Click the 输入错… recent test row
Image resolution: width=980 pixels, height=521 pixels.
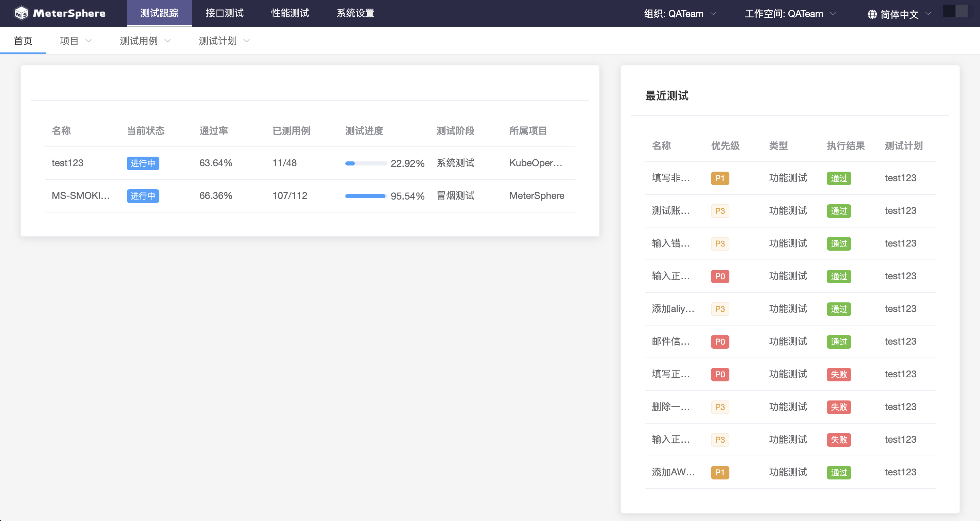coord(790,243)
